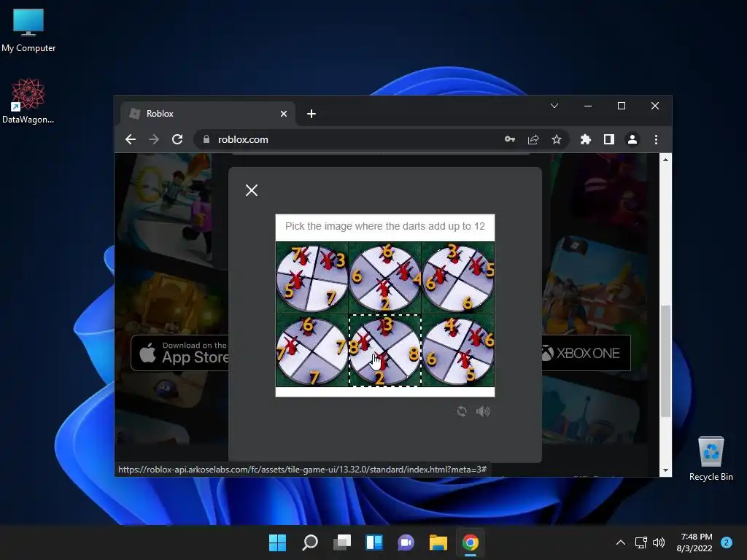Screen dimensions: 747x560
Task: Go back in Chrome with the back arrow
Action: tap(131, 139)
